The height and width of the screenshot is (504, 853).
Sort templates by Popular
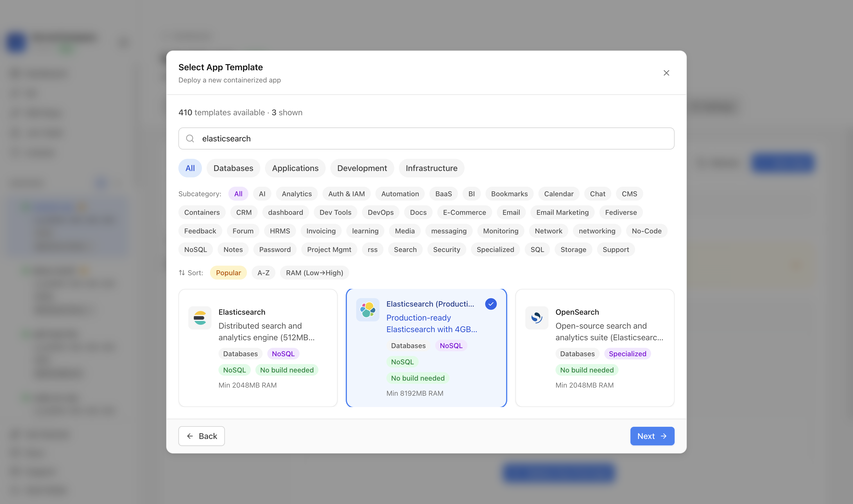click(228, 273)
